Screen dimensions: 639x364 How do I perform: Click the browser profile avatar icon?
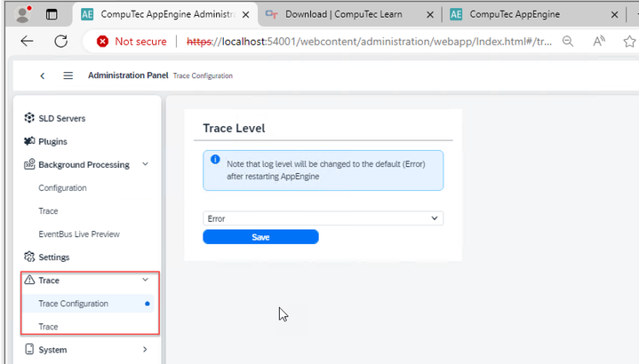(23, 14)
